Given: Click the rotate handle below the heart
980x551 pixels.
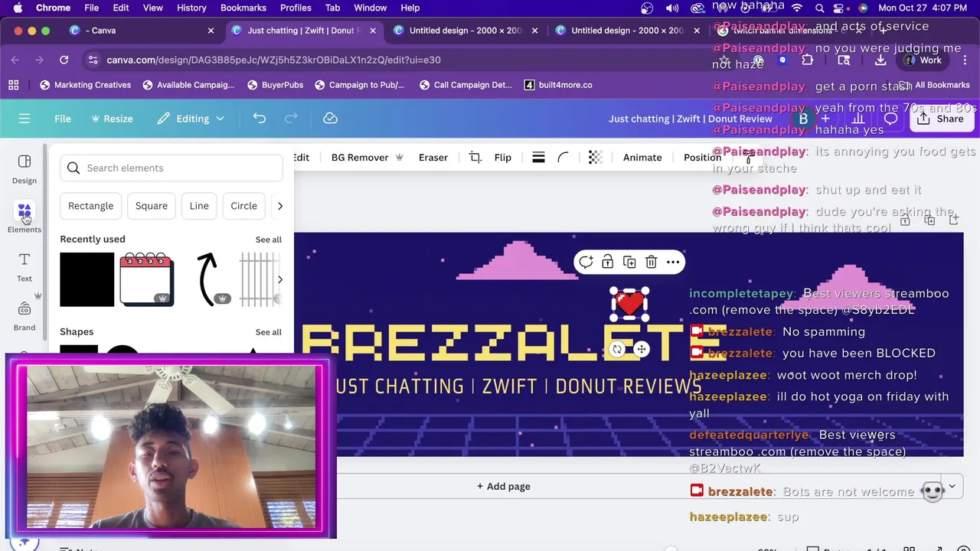Looking at the screenshot, I should point(617,350).
